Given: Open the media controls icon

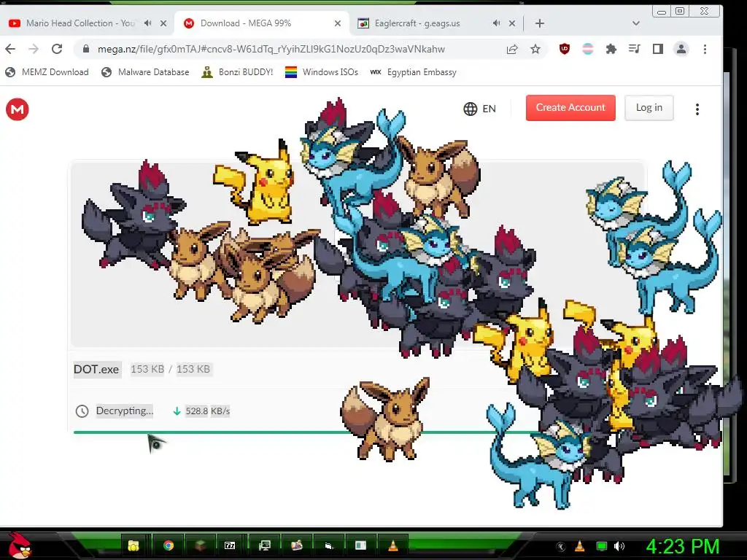Looking at the screenshot, I should 634,49.
